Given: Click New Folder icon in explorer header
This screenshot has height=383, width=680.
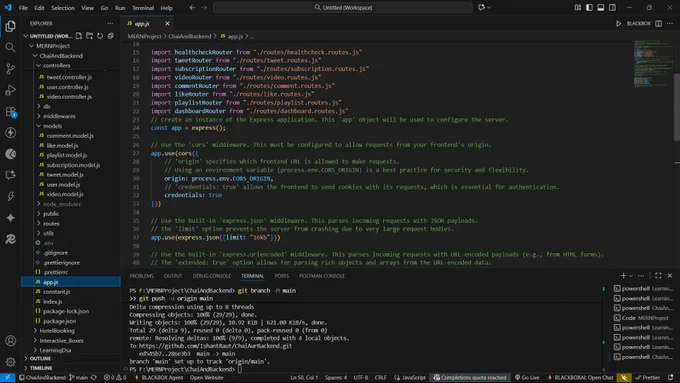Looking at the screenshot, I should click(89, 36).
